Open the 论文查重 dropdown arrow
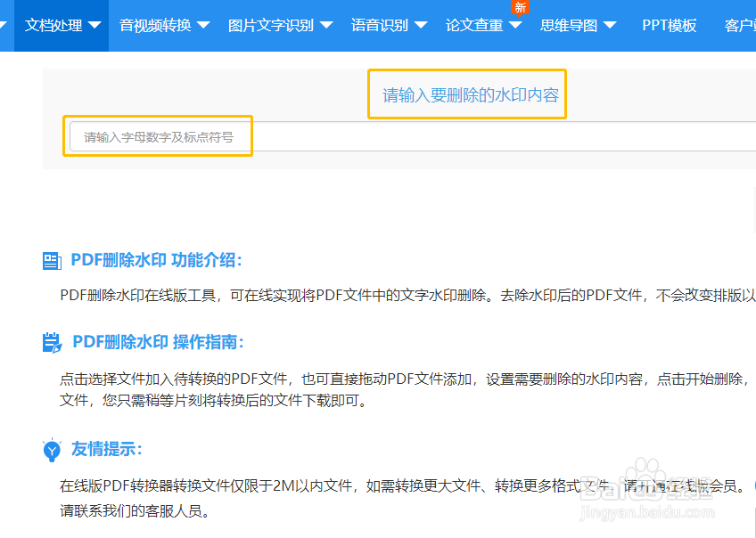 tap(514, 26)
